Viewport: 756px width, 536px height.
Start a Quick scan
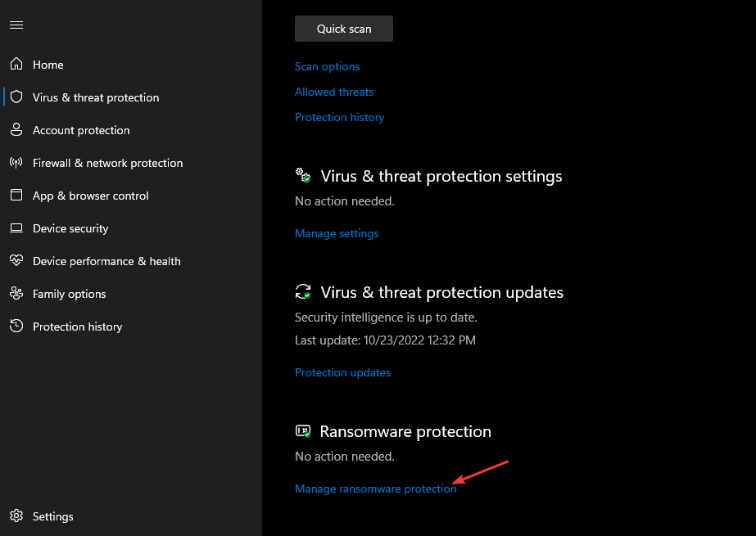pyautogui.click(x=344, y=29)
